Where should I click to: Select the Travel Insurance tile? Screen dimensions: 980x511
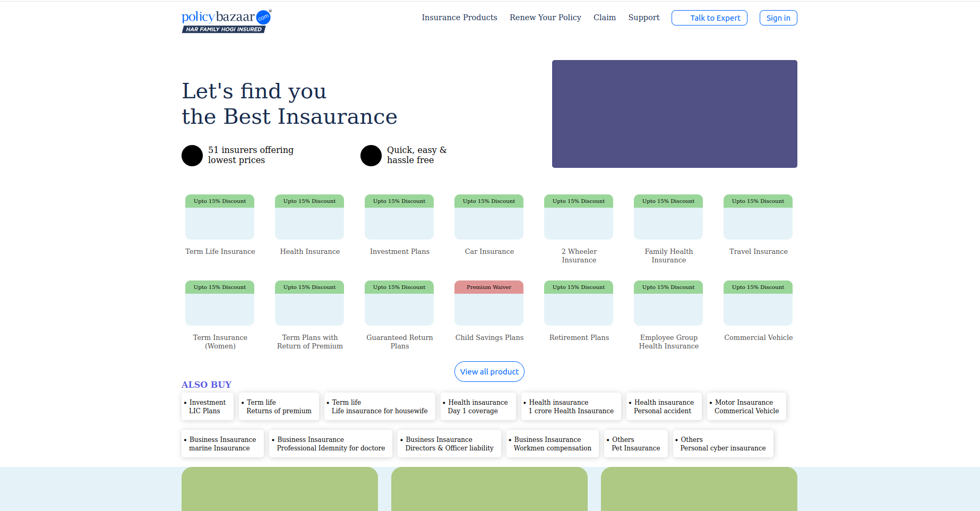pos(758,224)
